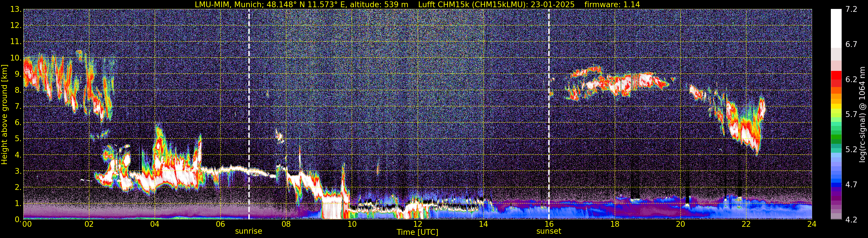Click the 'Height above ground [km]' axis title
Image resolution: width=868 pixels, height=238 pixels.
click(4, 114)
